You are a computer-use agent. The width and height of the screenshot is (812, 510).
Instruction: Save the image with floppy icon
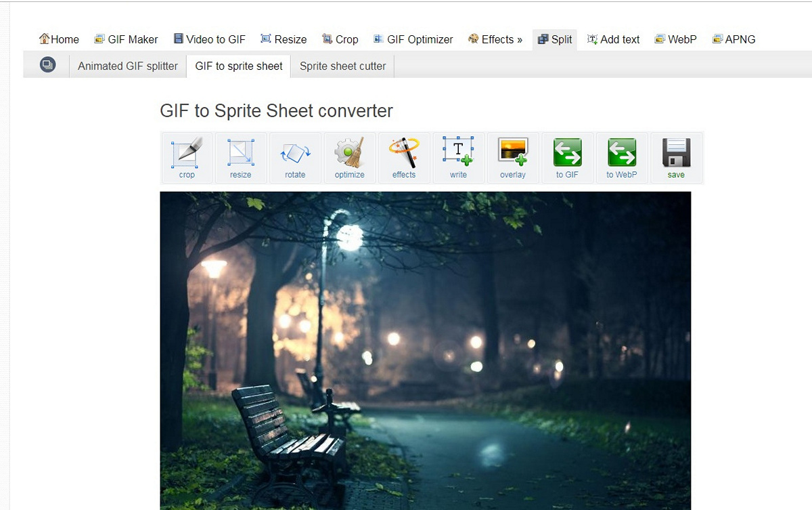(x=676, y=157)
